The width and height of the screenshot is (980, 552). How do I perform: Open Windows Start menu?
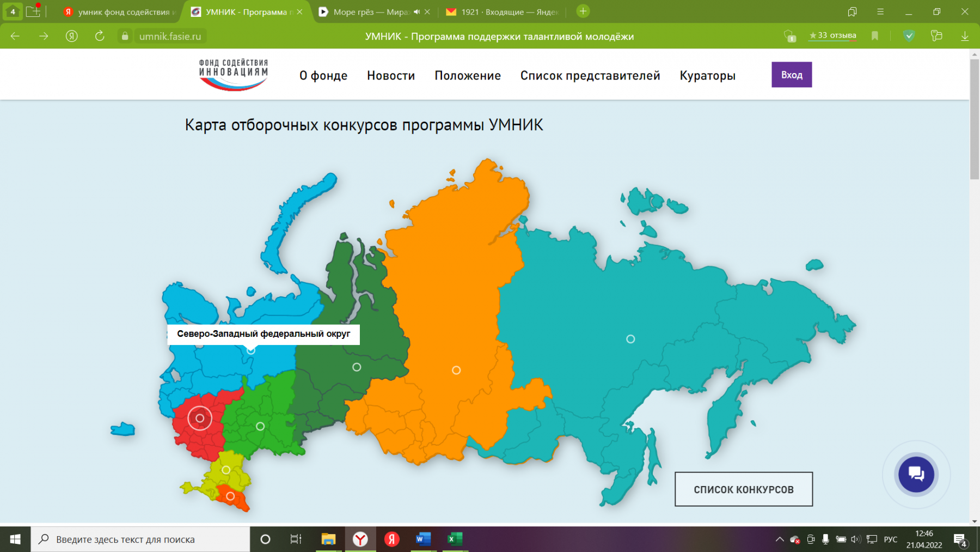(x=15, y=539)
